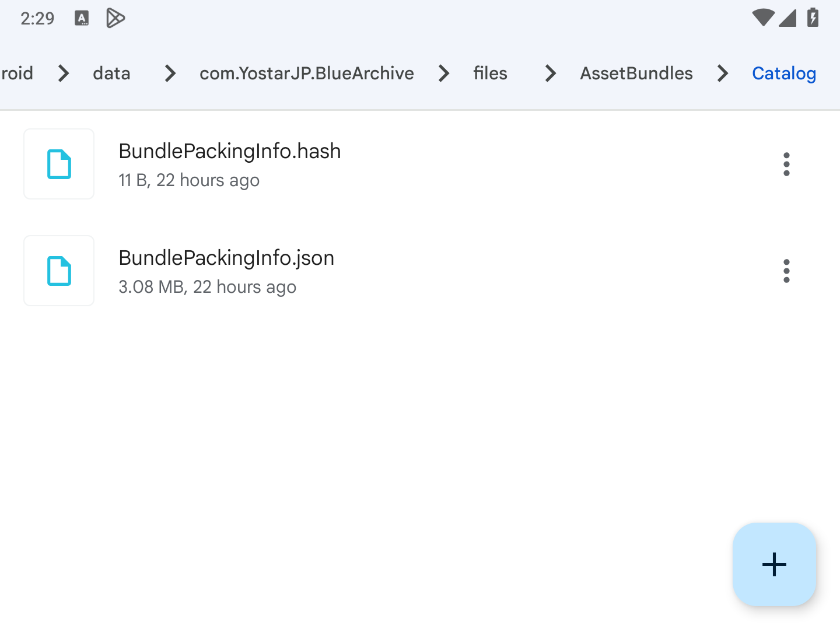Image resolution: width=840 pixels, height=630 pixels.
Task: Tap the keyboard notification icon in status bar
Action: click(82, 19)
